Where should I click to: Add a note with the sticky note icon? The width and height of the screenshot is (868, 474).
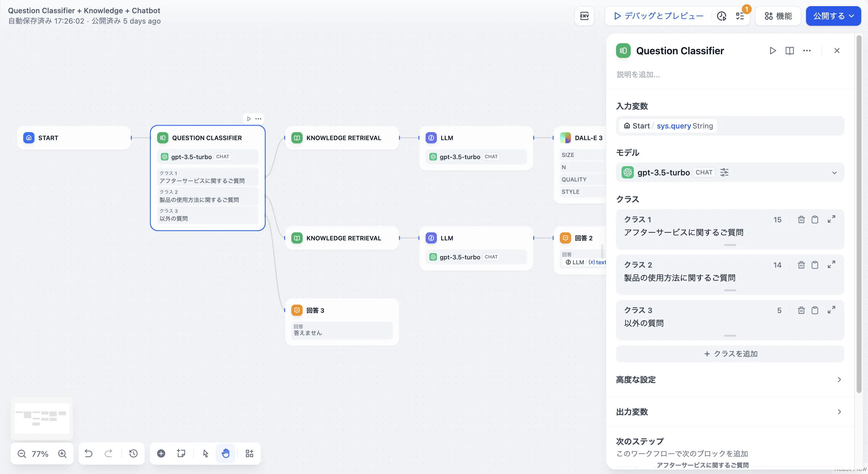coord(181,453)
